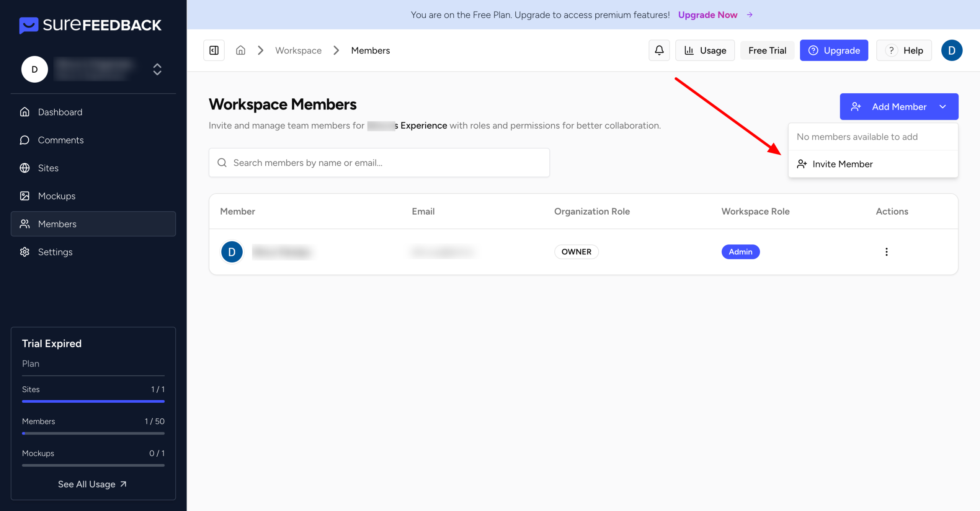The height and width of the screenshot is (511, 980).
Task: Click the home breadcrumb icon
Action: [x=240, y=50]
